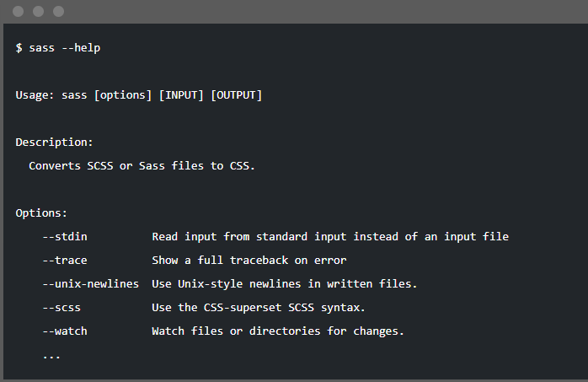This screenshot has height=382, width=588.
Task: Click the --watch option flag
Action: point(64,331)
